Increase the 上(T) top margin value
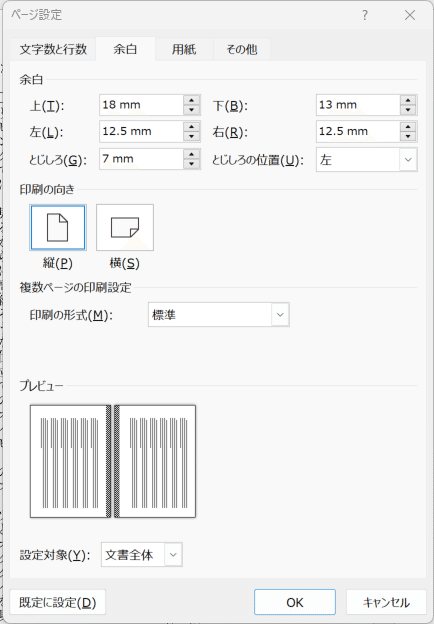The height and width of the screenshot is (624, 434). (x=192, y=100)
